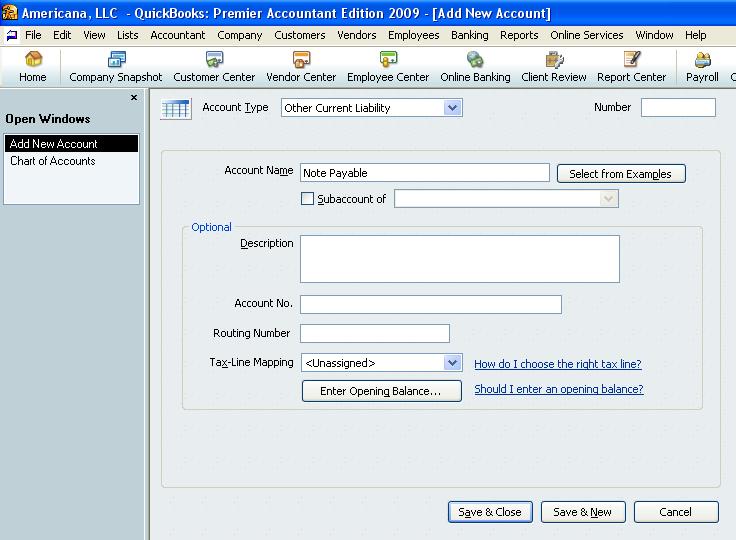Click into the Description text box
736x540 pixels.
point(460,259)
